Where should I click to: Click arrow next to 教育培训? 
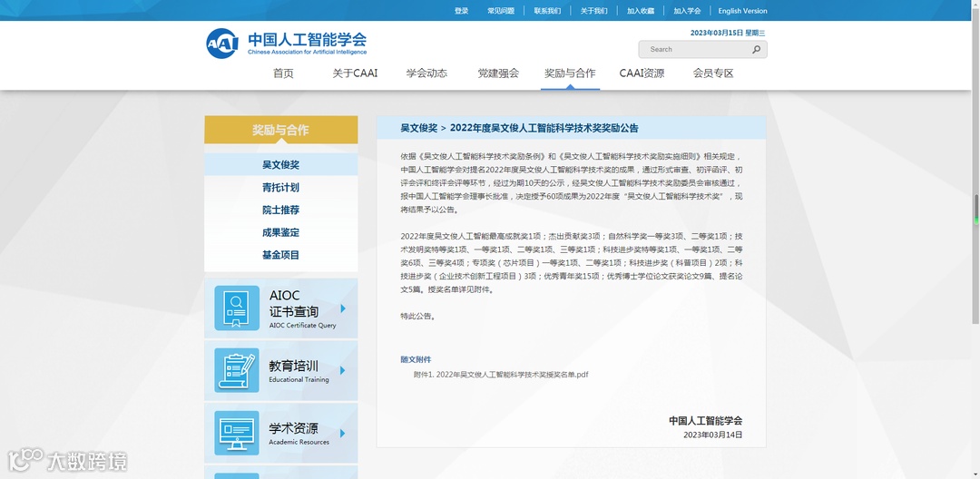(x=343, y=371)
